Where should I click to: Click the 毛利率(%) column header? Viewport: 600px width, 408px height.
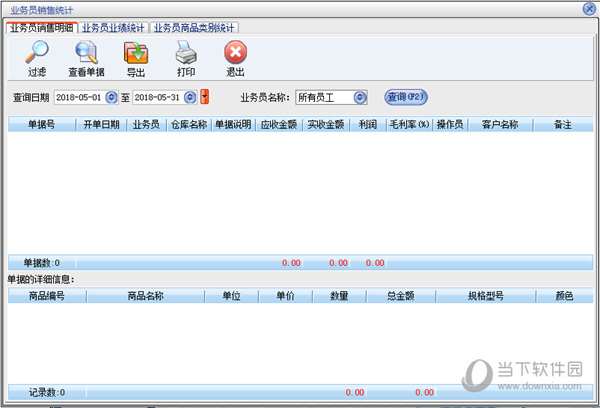409,124
